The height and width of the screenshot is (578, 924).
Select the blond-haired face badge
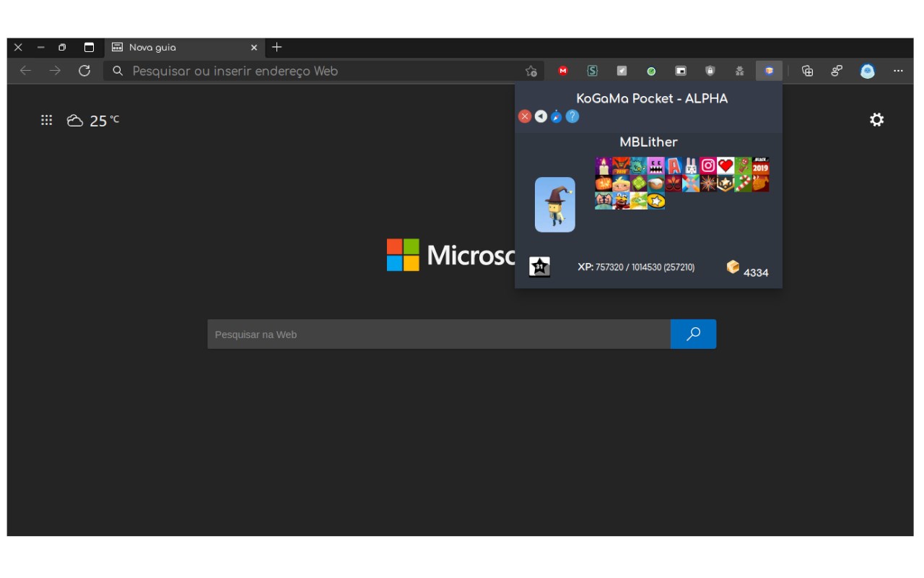click(x=621, y=183)
